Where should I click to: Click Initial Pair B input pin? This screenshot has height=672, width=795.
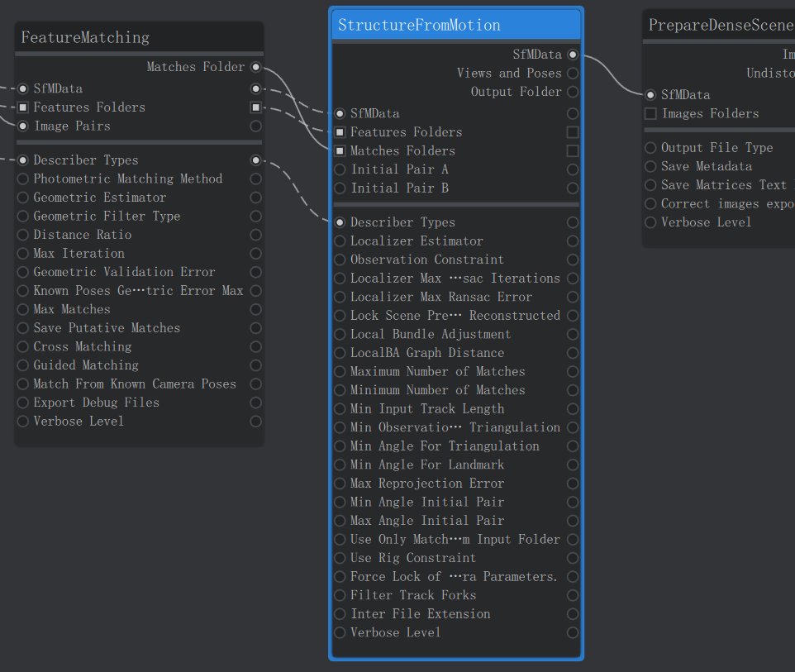click(340, 188)
